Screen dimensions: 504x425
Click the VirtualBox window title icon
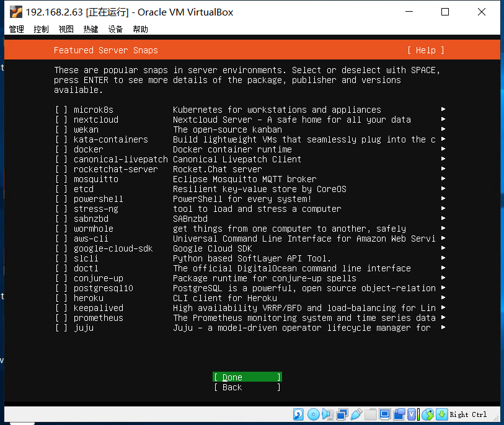[15, 12]
